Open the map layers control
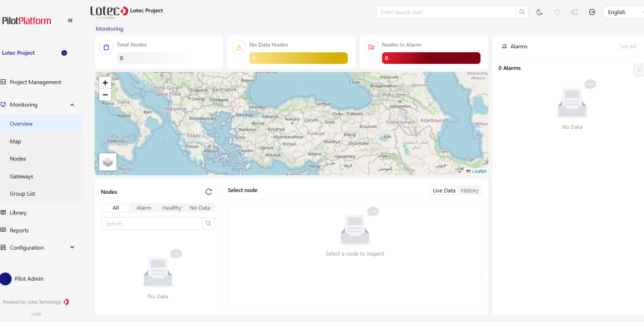The width and height of the screenshot is (644, 322). [x=108, y=162]
